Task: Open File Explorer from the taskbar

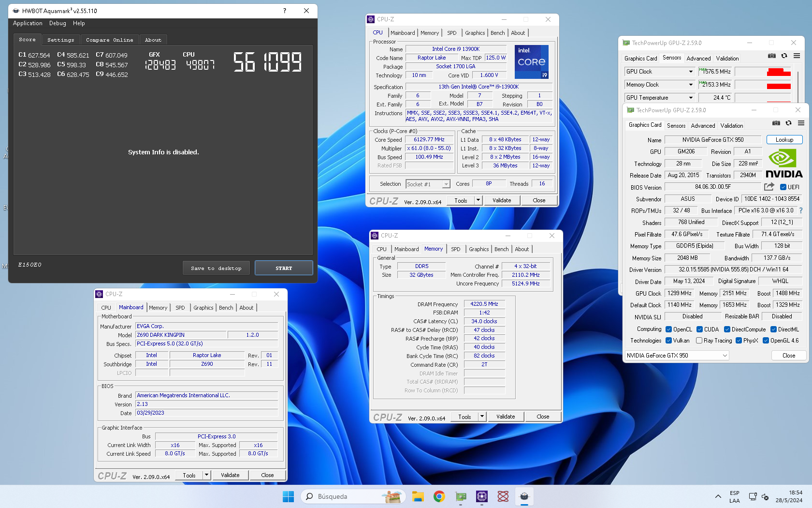Action: (418, 496)
